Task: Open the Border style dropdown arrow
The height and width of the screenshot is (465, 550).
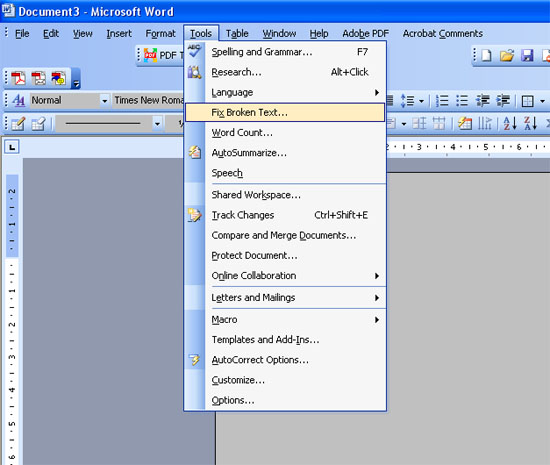Action: pyautogui.click(x=542, y=102)
